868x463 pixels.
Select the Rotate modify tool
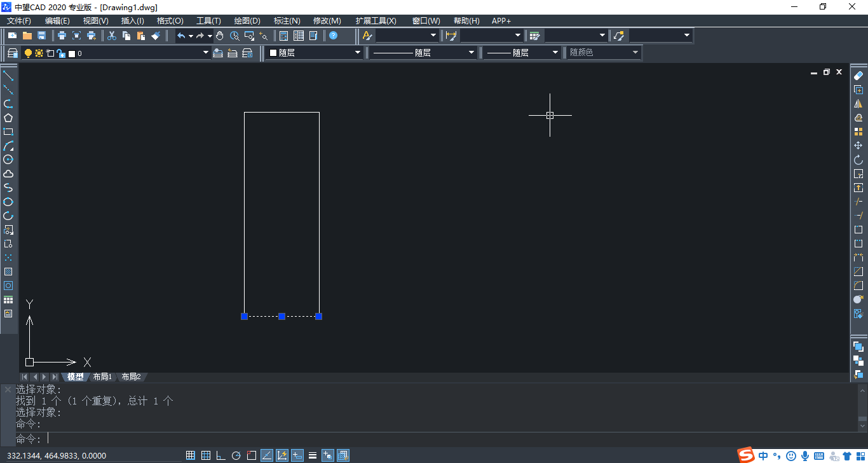click(859, 160)
